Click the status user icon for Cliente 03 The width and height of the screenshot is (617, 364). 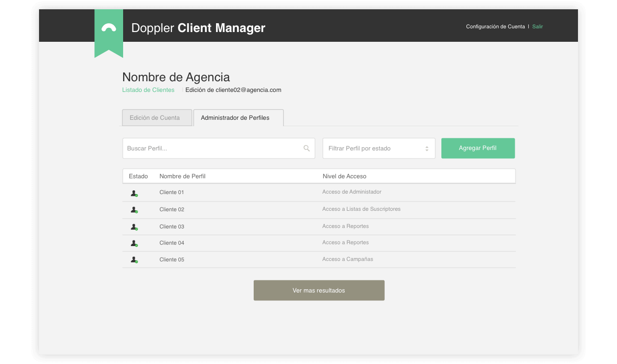click(134, 227)
